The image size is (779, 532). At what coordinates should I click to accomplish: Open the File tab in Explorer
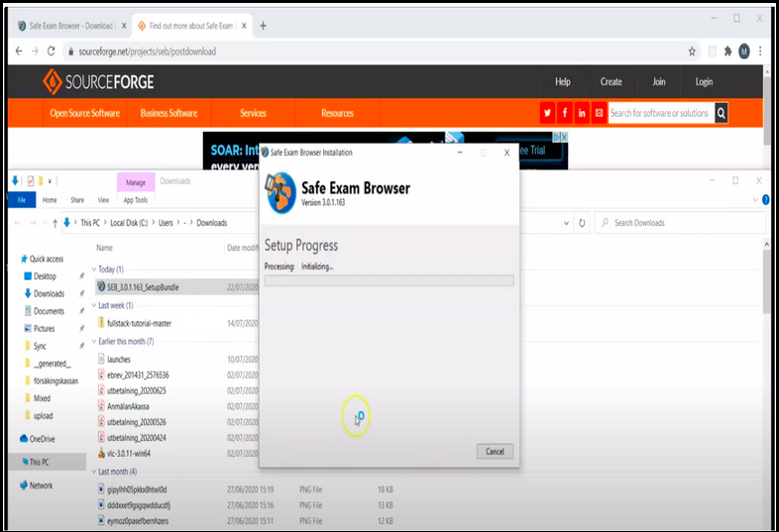(x=21, y=200)
